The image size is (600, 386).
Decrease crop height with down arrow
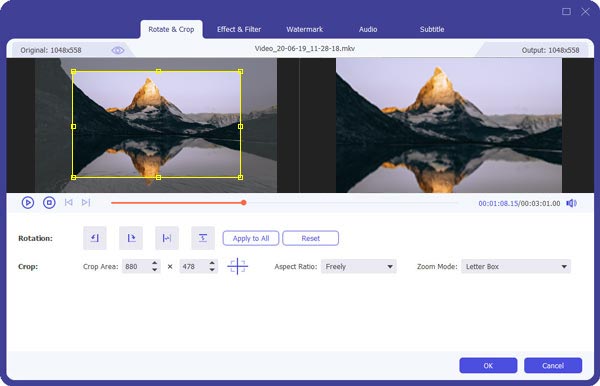[212, 270]
